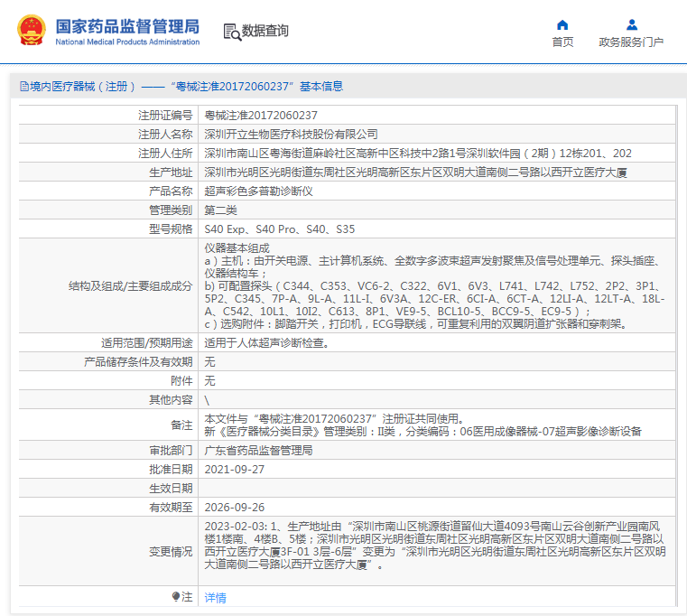This screenshot has height=616, width=687.
Task: Click the 选购附件 accessories line
Action: click(416, 324)
